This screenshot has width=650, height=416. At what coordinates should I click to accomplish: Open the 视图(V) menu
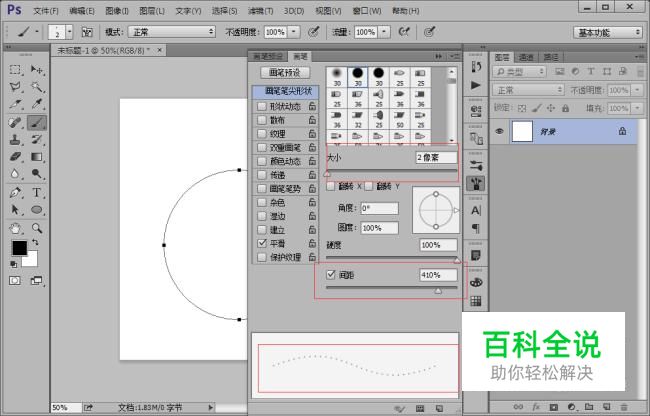click(328, 11)
